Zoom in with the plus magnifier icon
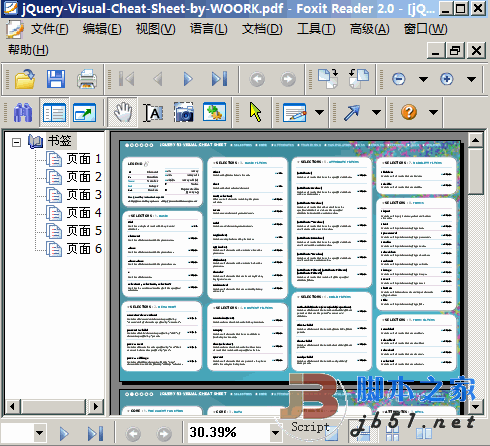The width and height of the screenshot is (490, 446). tap(447, 79)
